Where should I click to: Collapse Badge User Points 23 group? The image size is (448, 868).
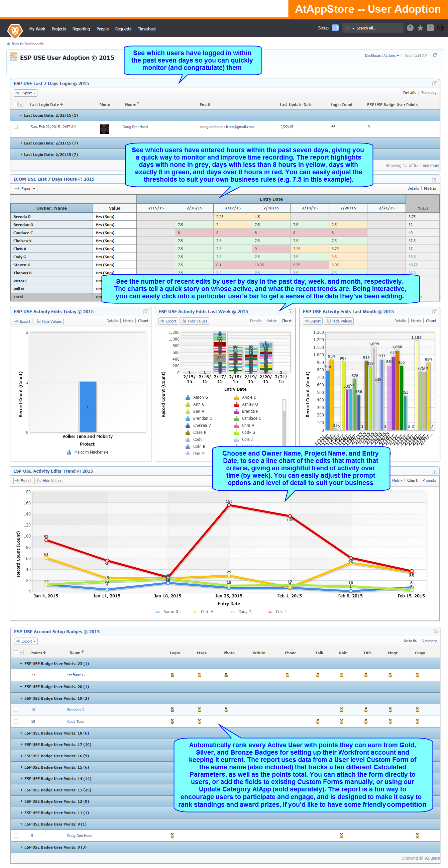pos(21,664)
